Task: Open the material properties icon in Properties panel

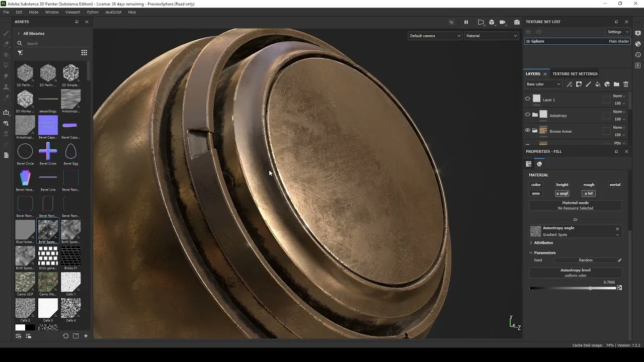Action: tap(539, 163)
